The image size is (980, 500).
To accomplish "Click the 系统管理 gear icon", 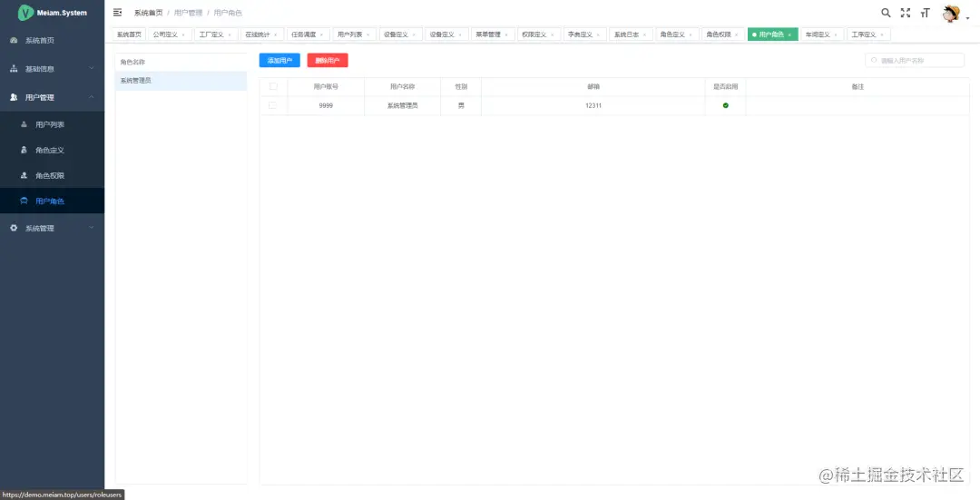I will pyautogui.click(x=14, y=228).
